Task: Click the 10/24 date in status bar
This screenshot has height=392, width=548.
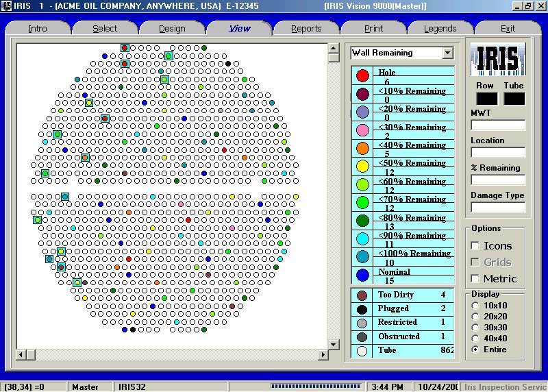Action: (438, 387)
